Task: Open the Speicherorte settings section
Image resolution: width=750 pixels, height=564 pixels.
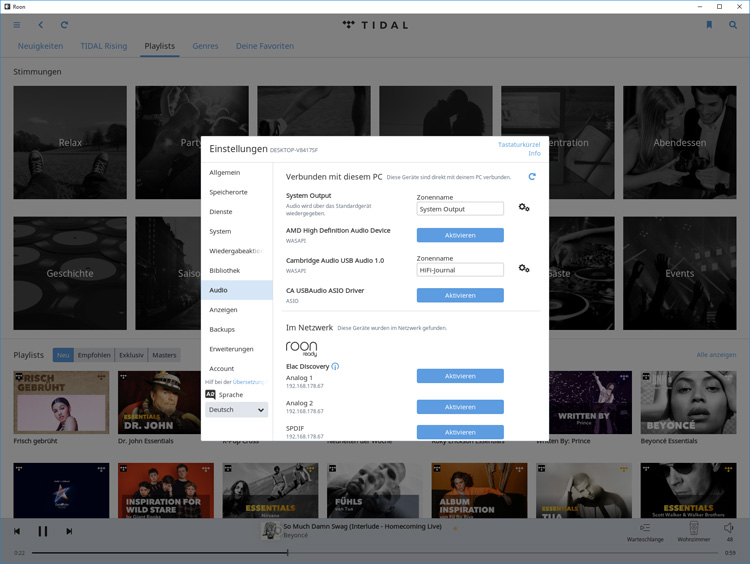Action: click(x=237, y=192)
